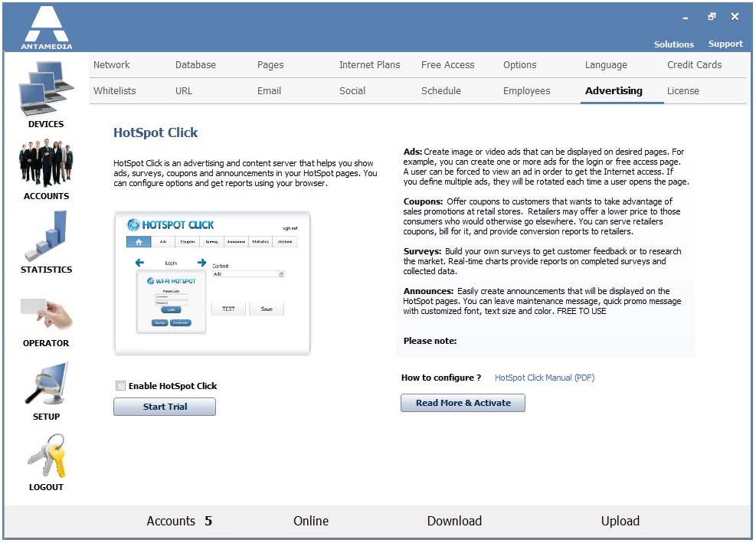Screen dimensions: 756x543
Task: Click the Start Trial button
Action: click(x=165, y=407)
